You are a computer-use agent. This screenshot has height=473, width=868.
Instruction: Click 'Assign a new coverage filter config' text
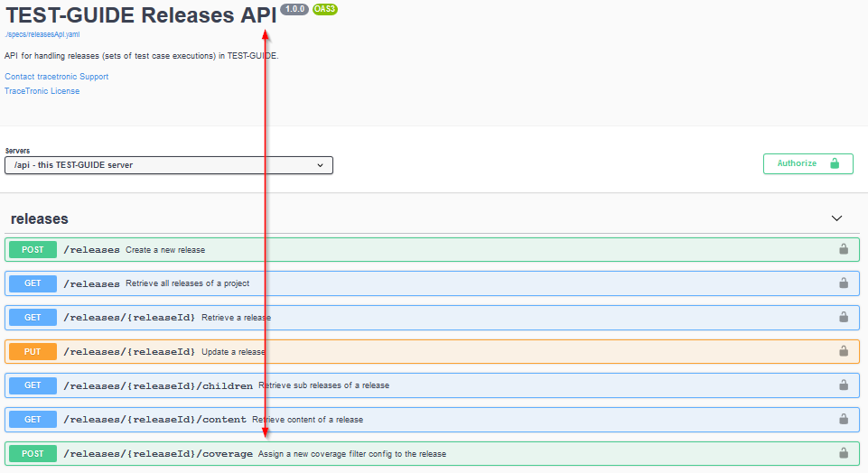pyautogui.click(x=352, y=454)
